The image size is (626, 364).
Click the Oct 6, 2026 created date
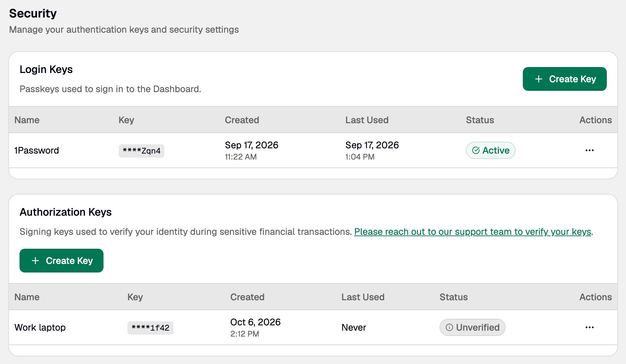(255, 322)
